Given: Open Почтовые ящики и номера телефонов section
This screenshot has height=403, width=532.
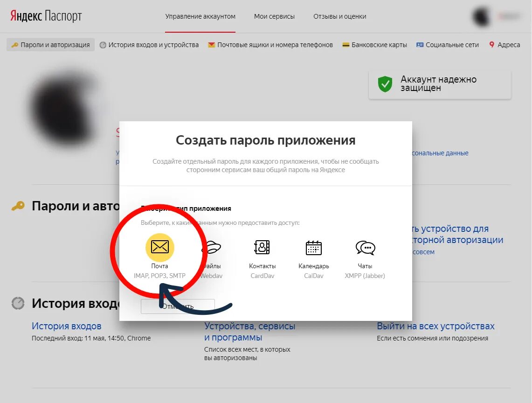Looking at the screenshot, I should pyautogui.click(x=270, y=45).
